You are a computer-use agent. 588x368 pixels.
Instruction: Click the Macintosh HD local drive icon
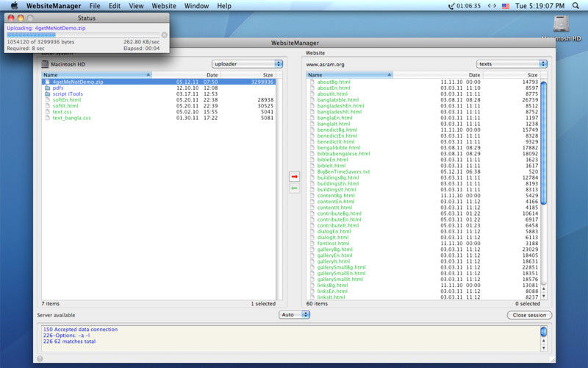[x=45, y=64]
